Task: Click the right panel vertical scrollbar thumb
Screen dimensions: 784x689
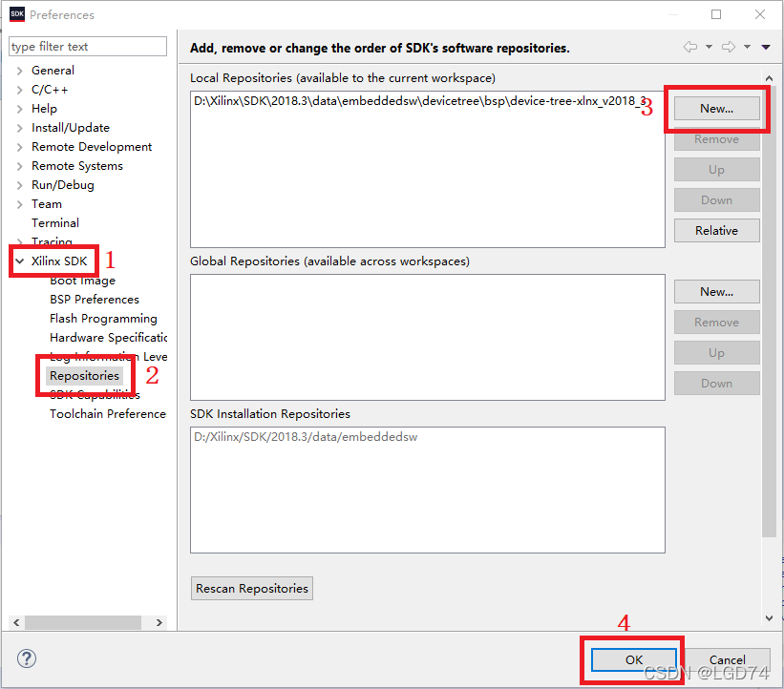Action: (x=769, y=311)
